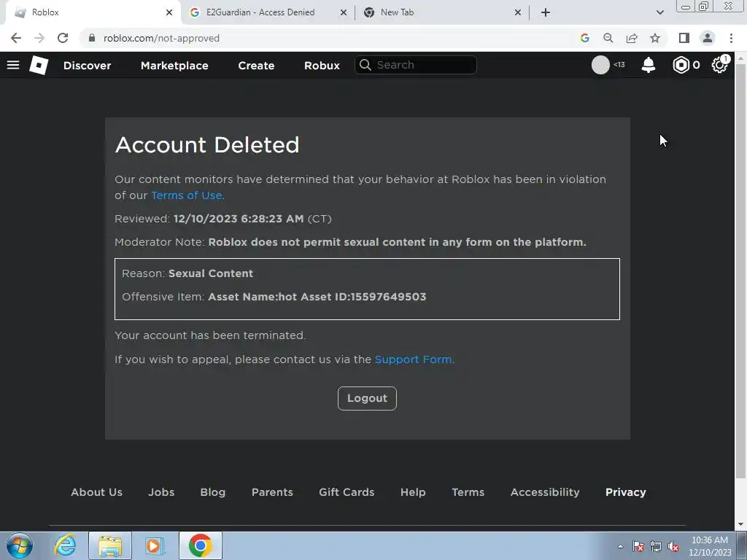Screen dimensions: 747x560
Task: Open the Privacy footer link
Action: pyautogui.click(x=625, y=492)
